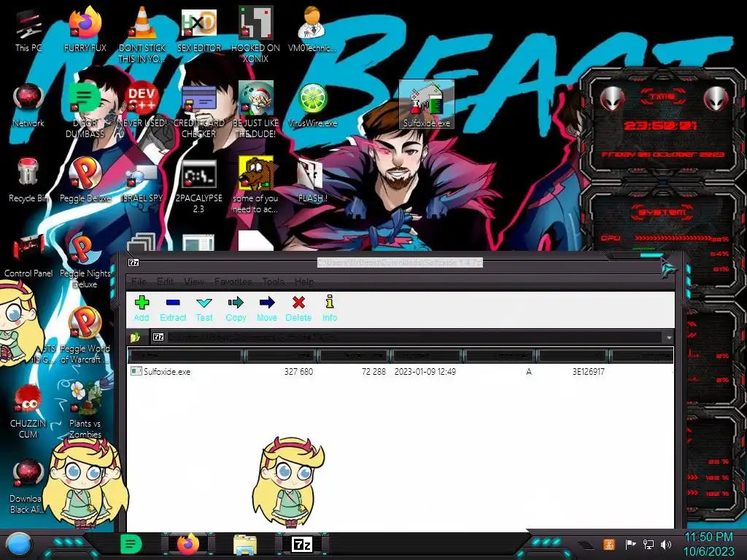
Task: Select the FURRY FUX Firefox desktop icon
Action: (x=85, y=29)
